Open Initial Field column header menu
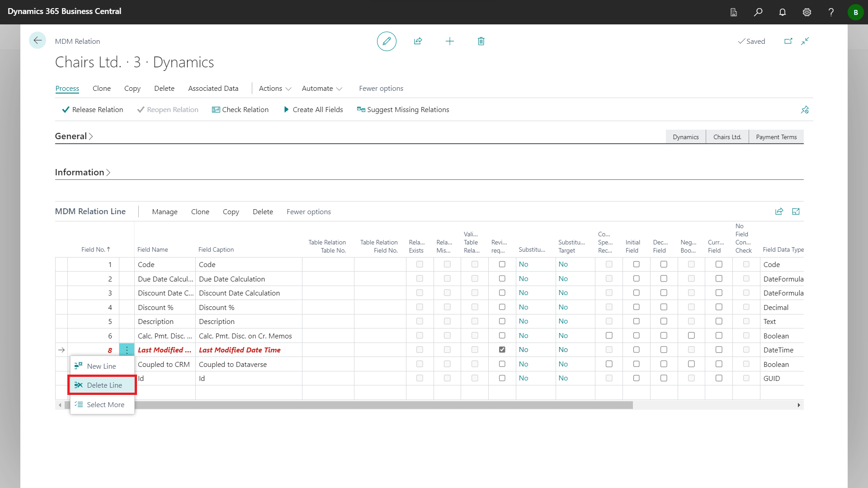This screenshot has height=488, width=868. pyautogui.click(x=632, y=246)
